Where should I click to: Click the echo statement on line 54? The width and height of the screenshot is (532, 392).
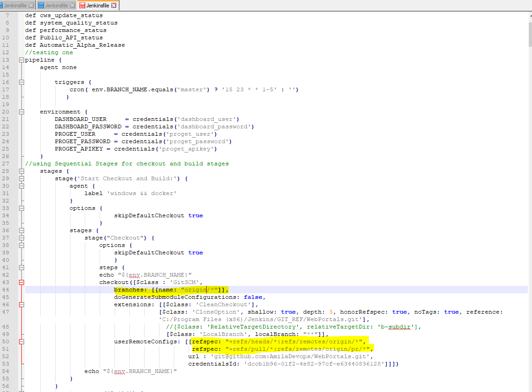pos(131,372)
